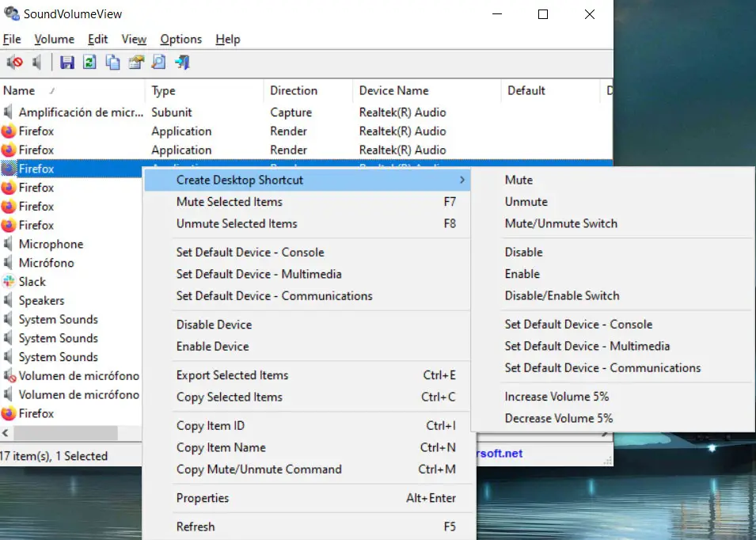
Task: Open the View menu
Action: coord(134,39)
